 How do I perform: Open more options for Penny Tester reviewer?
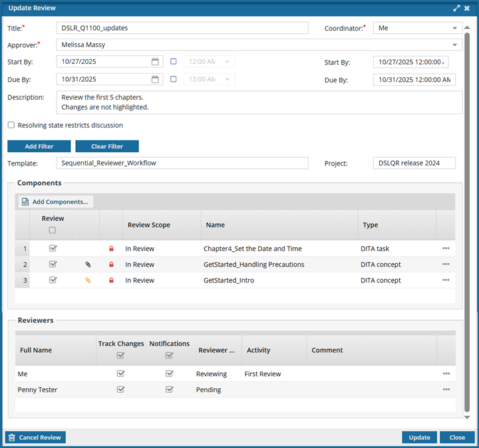(x=446, y=390)
